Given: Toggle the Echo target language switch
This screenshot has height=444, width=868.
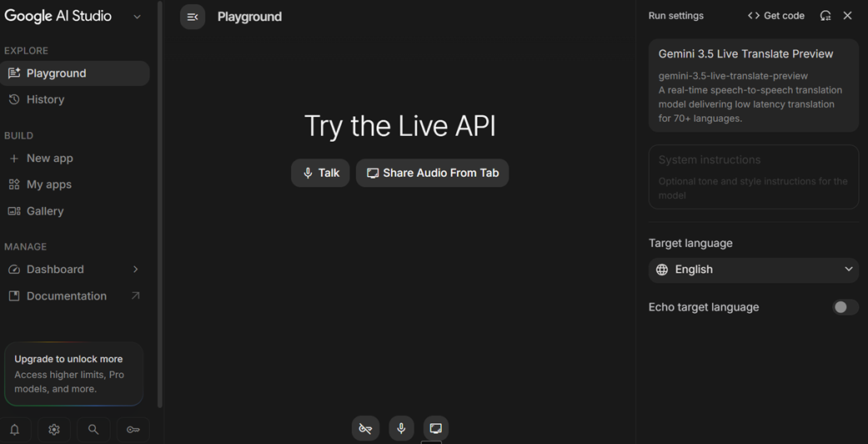Looking at the screenshot, I should [845, 307].
